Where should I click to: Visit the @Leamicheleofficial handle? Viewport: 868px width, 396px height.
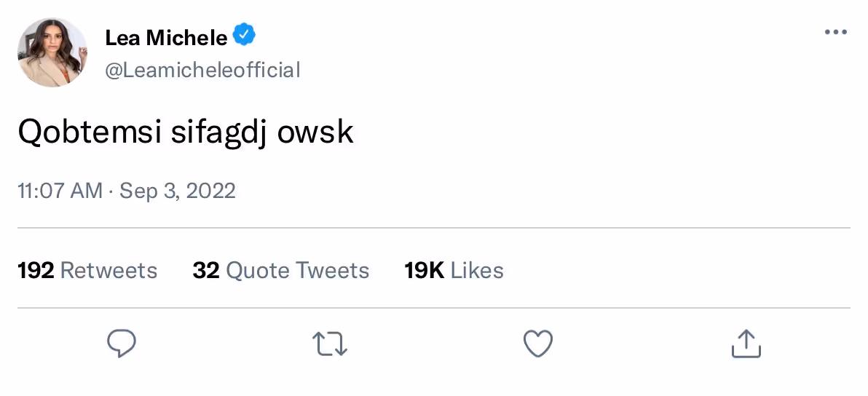(x=202, y=70)
